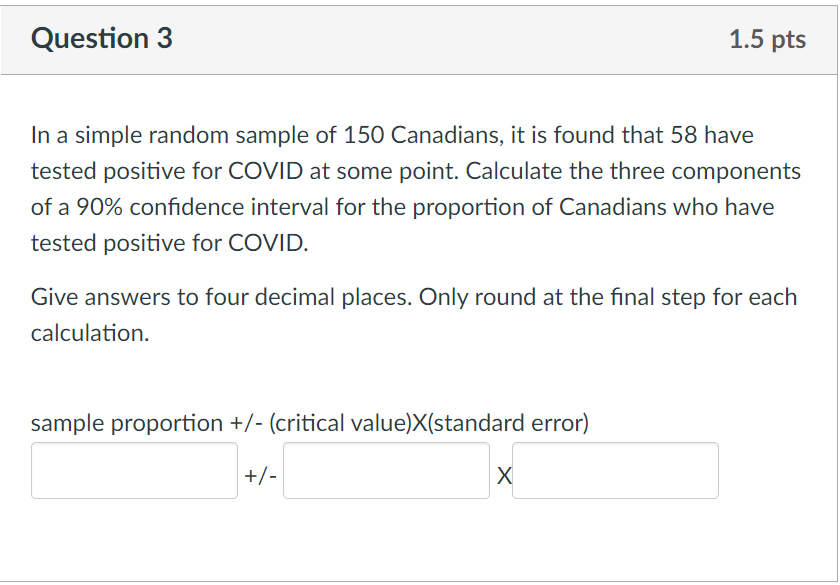Click the Question 3 header bar
Image resolution: width=840 pixels, height=585 pixels.
pyautogui.click(x=420, y=39)
